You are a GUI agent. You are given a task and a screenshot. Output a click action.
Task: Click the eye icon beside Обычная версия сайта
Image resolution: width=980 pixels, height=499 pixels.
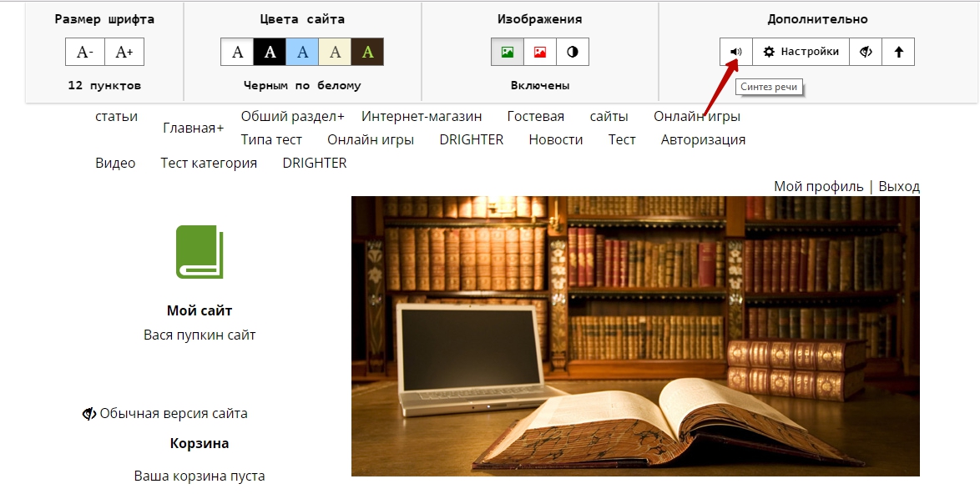(89, 414)
